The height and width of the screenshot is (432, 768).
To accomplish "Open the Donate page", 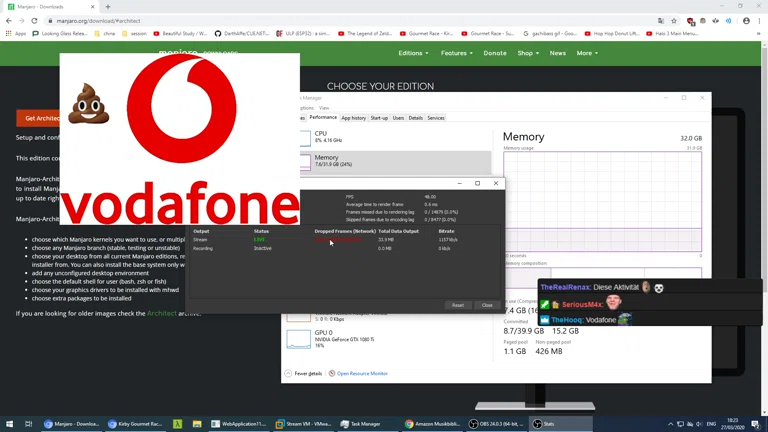I will click(495, 53).
